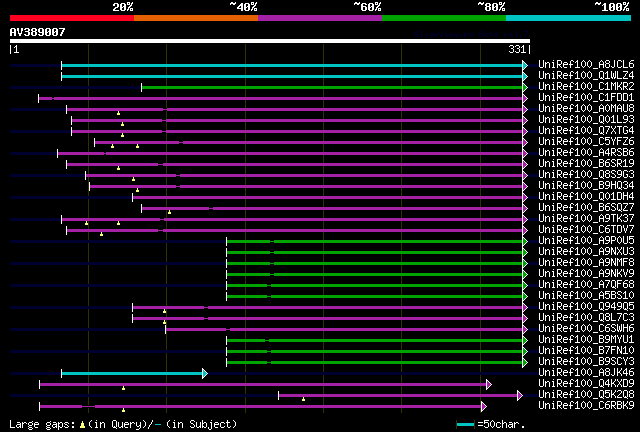Select the UniRef100_A7QF68 label
Viewport: 640px width, 432px height.
click(x=586, y=285)
